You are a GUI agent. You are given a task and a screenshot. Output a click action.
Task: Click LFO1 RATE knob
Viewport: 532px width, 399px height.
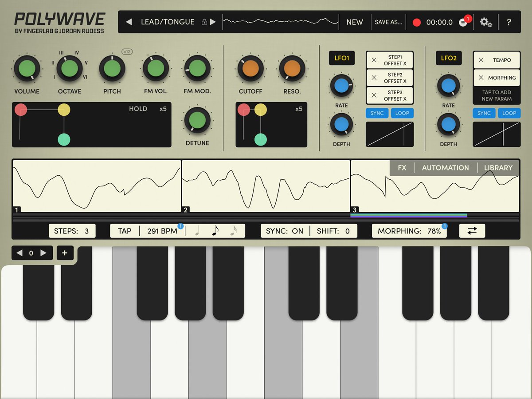pos(341,86)
